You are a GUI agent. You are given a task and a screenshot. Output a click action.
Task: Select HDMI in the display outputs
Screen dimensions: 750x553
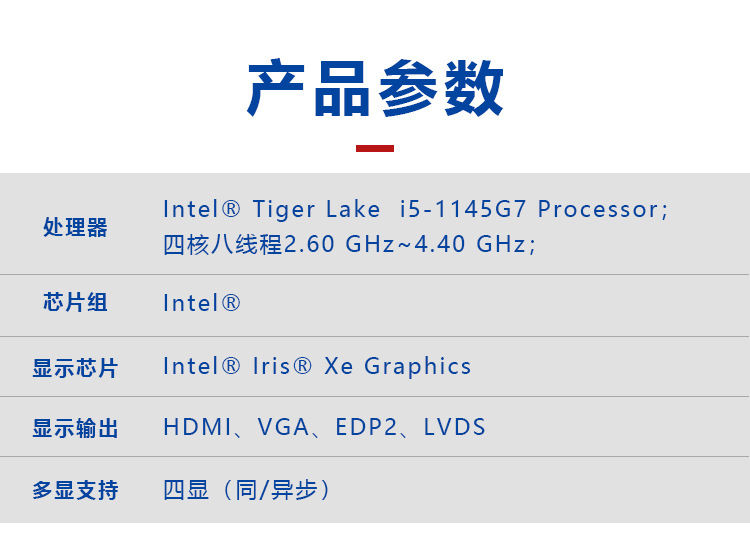196,427
